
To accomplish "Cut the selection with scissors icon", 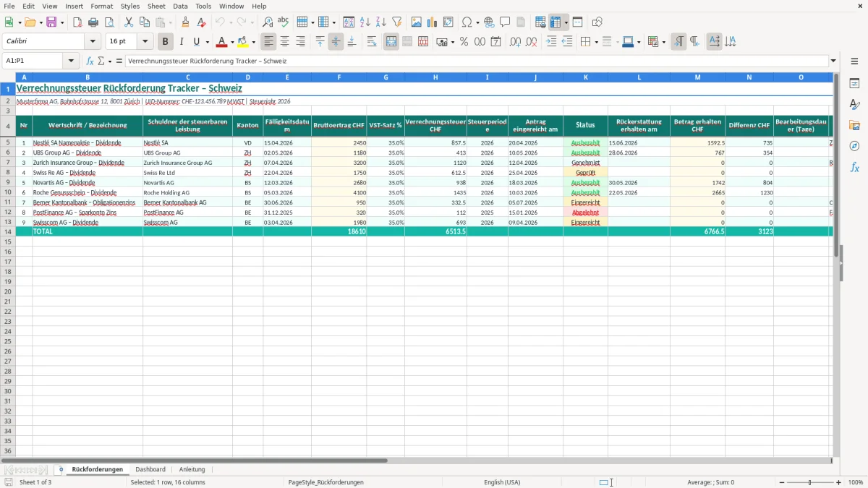I will [x=129, y=22].
